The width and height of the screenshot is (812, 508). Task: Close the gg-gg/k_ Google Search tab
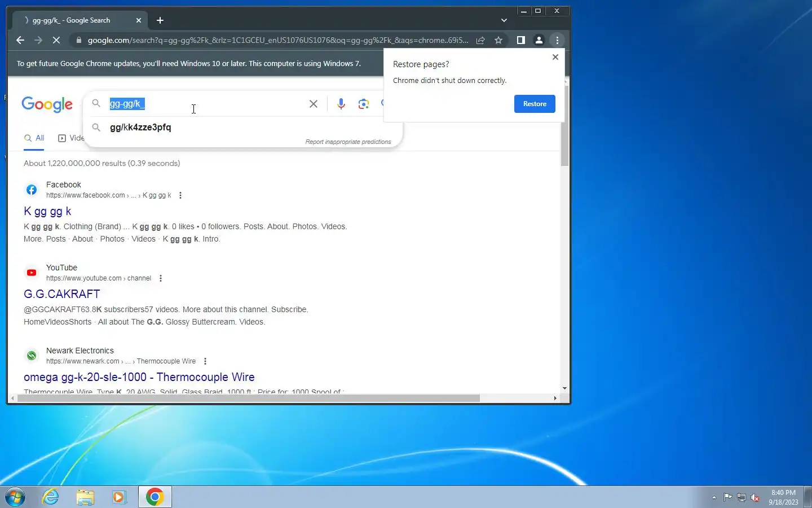139,20
